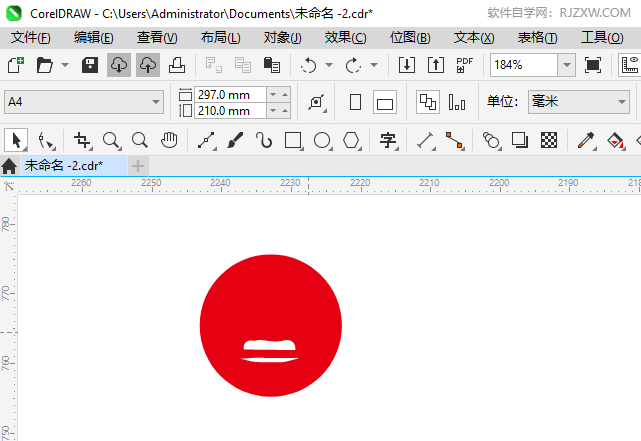Image resolution: width=641 pixels, height=441 pixels.
Task: Click the Paste clipboard icon
Action: [x=271, y=65]
